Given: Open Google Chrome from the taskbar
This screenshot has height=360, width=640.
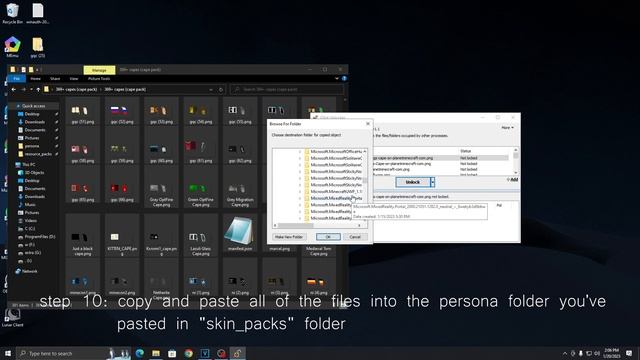Looking at the screenshot, I should click(x=189, y=353).
